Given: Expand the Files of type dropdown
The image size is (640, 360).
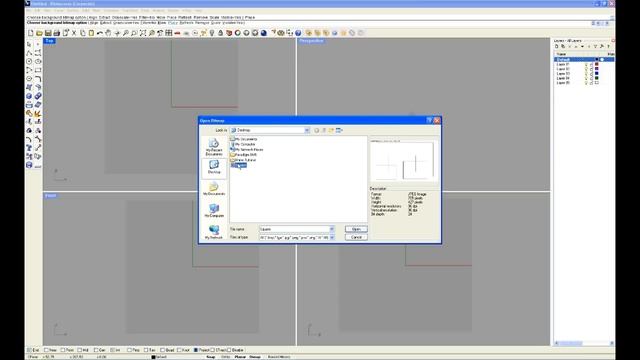Looking at the screenshot, I should tap(332, 237).
